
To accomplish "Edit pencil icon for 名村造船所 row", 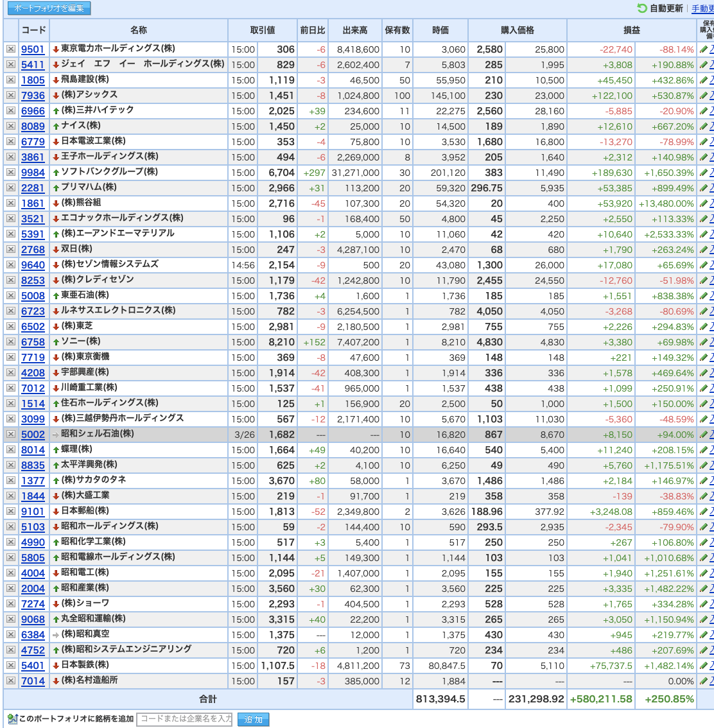I will [704, 680].
